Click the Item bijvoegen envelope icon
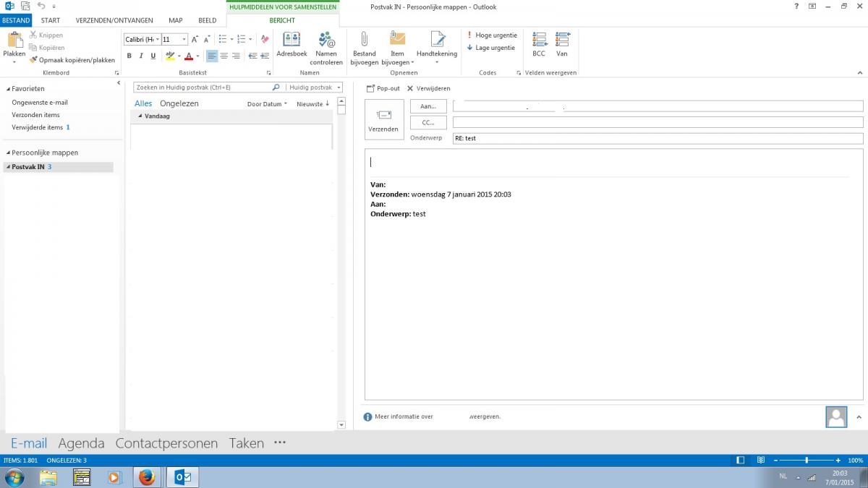868x488 pixels. pos(397,39)
